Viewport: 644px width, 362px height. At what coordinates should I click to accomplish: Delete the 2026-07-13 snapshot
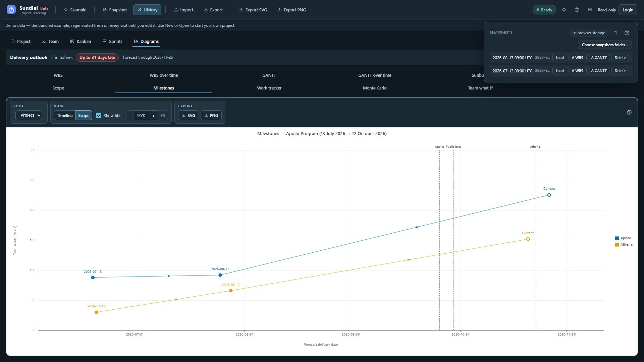tap(620, 71)
